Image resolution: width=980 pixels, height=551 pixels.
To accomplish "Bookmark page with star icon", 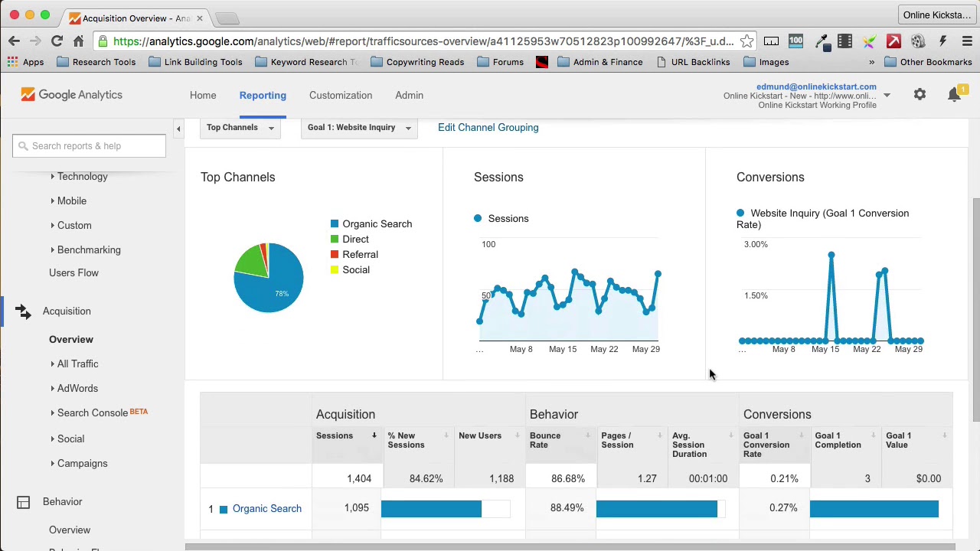I will (x=746, y=41).
